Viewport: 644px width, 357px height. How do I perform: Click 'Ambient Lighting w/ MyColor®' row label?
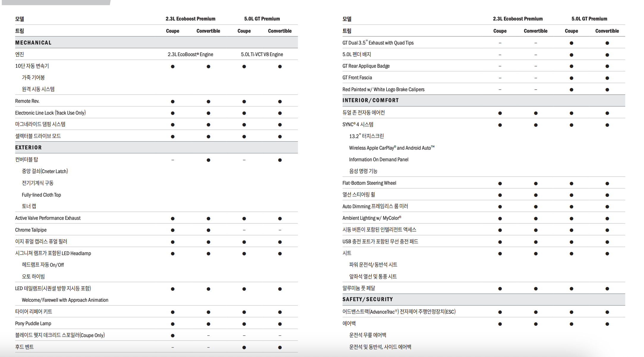[x=372, y=218]
